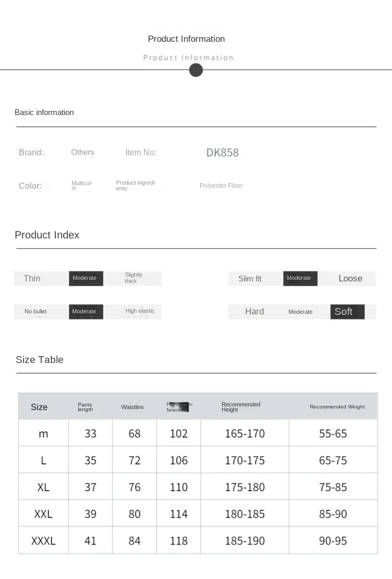Select the Hard fabric option
This screenshot has width=392, height=579.
pos(255,312)
